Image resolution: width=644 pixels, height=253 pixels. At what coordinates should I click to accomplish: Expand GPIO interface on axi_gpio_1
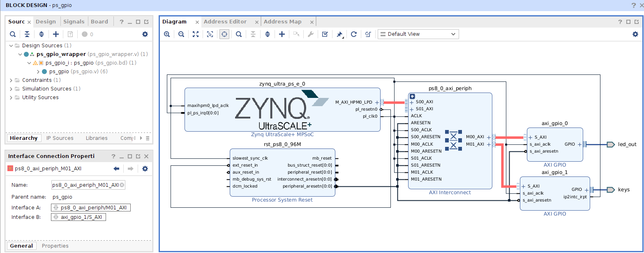586,190
